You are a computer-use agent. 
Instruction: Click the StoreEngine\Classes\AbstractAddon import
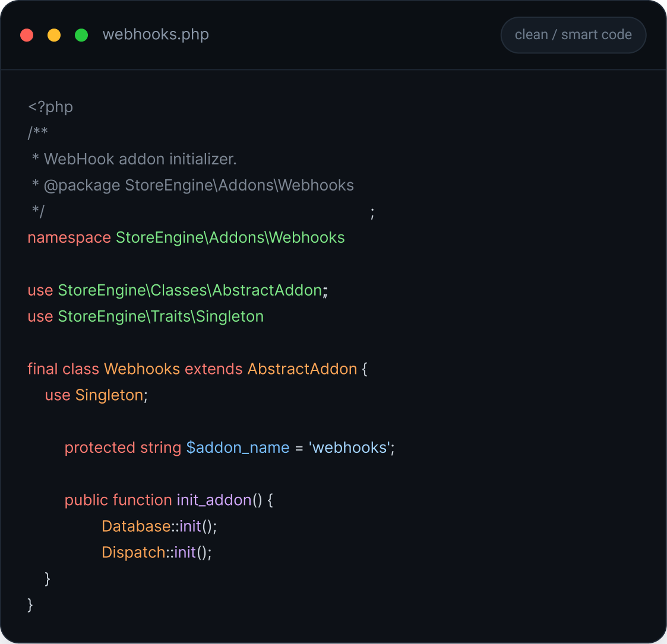tap(189, 290)
